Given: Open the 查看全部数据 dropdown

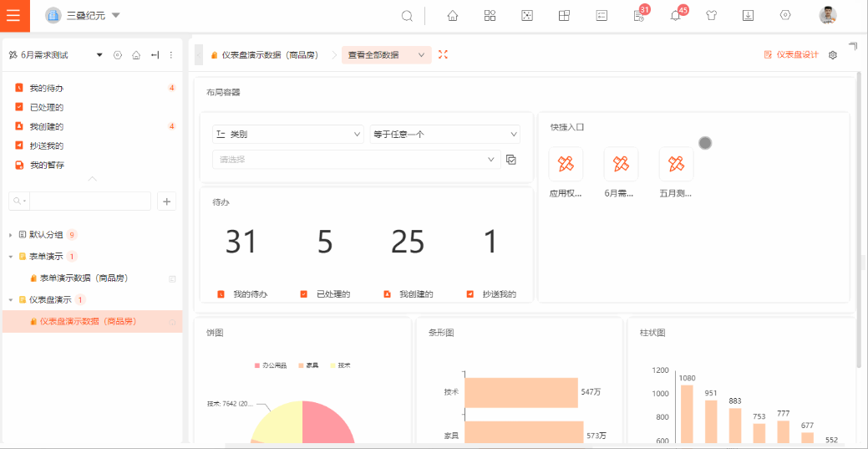Looking at the screenshot, I should (387, 55).
